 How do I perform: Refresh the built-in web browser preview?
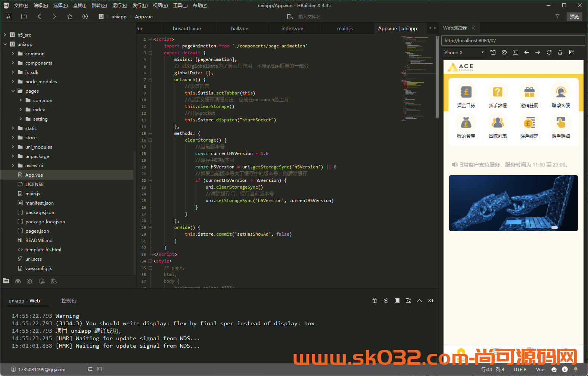549,52
